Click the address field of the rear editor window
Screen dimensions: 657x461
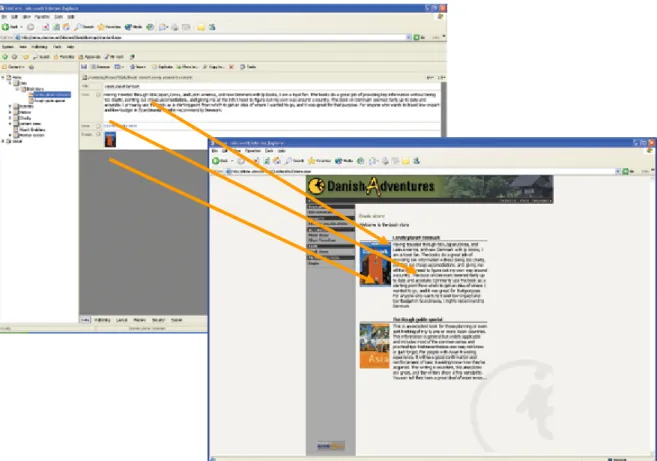tap(213, 37)
